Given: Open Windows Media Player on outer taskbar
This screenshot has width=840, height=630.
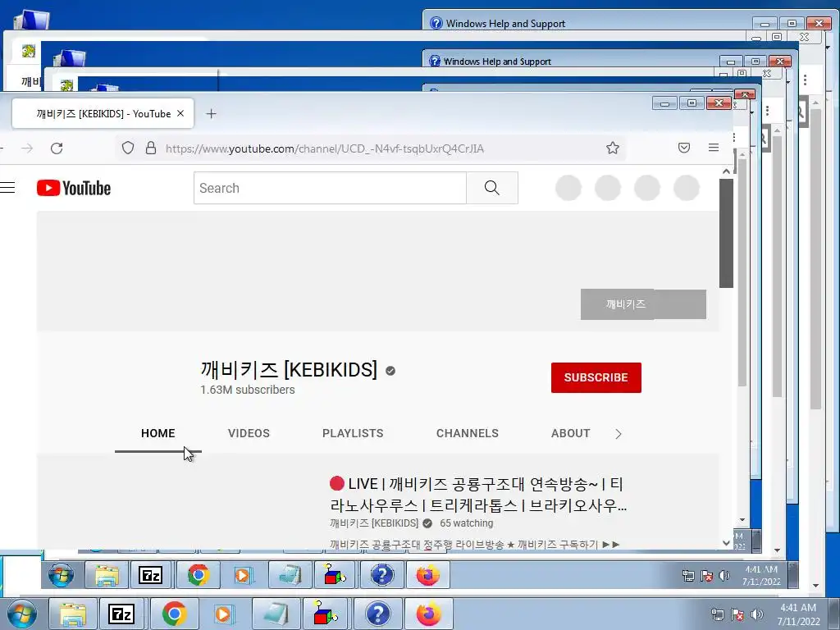Looking at the screenshot, I should click(222, 614).
